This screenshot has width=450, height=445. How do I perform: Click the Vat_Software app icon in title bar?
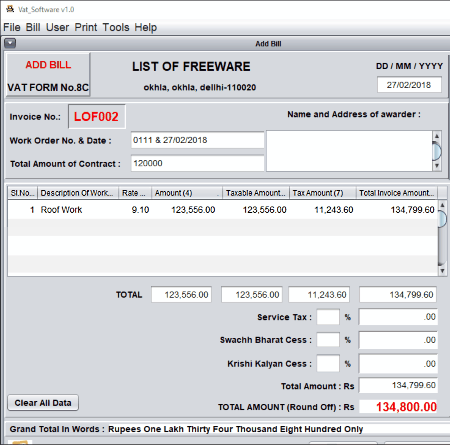(x=10, y=9)
